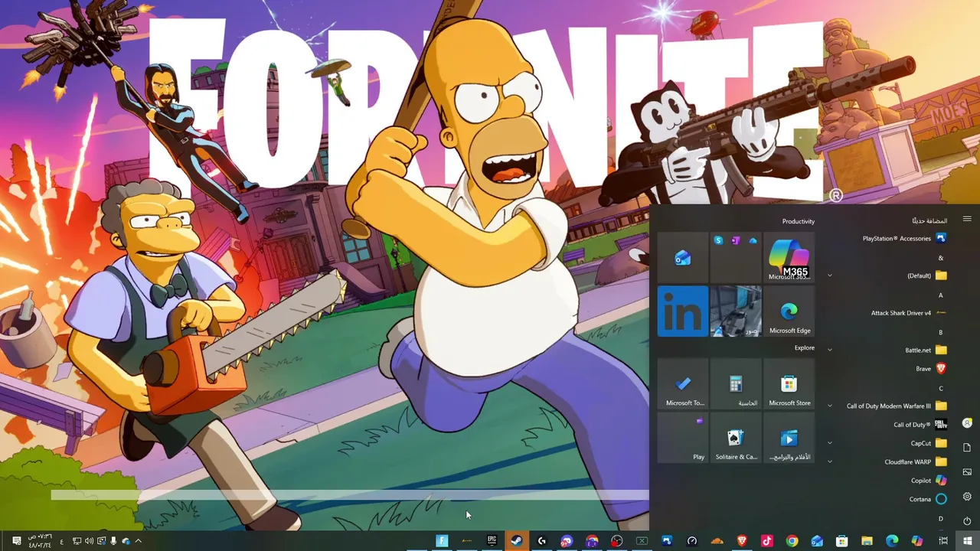Click the letter D header in app list

point(941,519)
